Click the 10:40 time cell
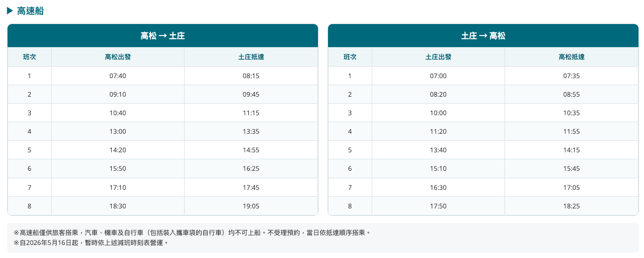Screen dimensions: 644x258 [x=118, y=113]
